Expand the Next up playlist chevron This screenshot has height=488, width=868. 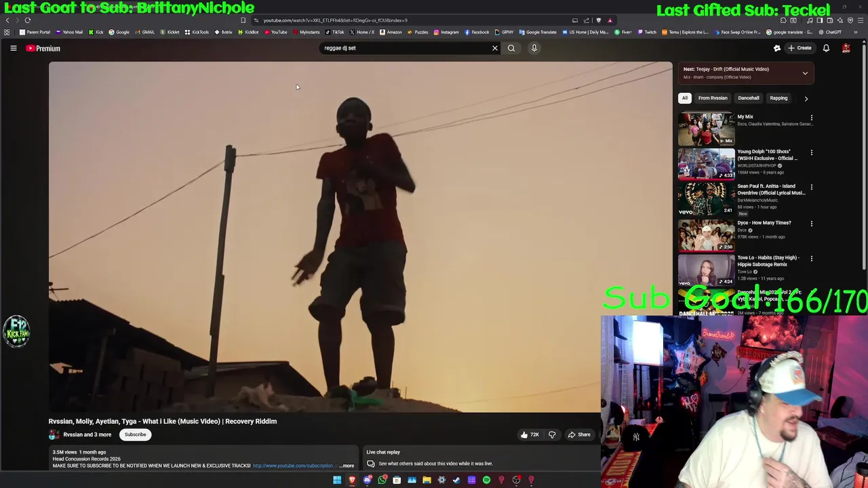pyautogui.click(x=805, y=73)
